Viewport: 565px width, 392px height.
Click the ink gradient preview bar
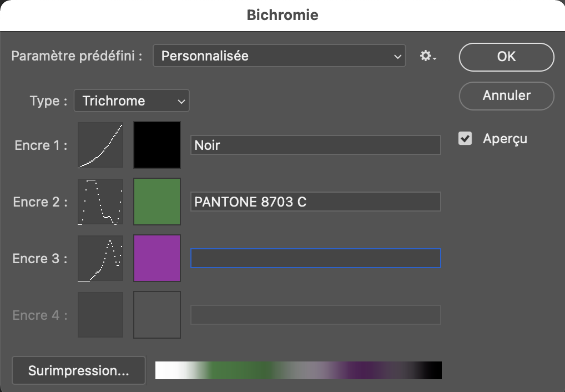(x=298, y=370)
